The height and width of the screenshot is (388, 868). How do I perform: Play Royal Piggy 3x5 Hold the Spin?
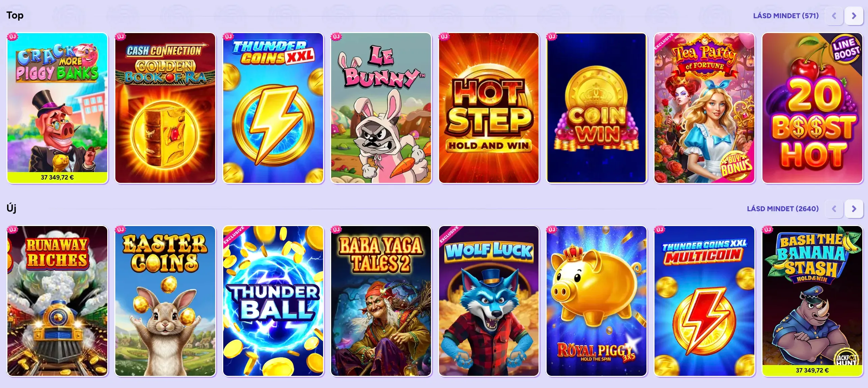(597, 301)
